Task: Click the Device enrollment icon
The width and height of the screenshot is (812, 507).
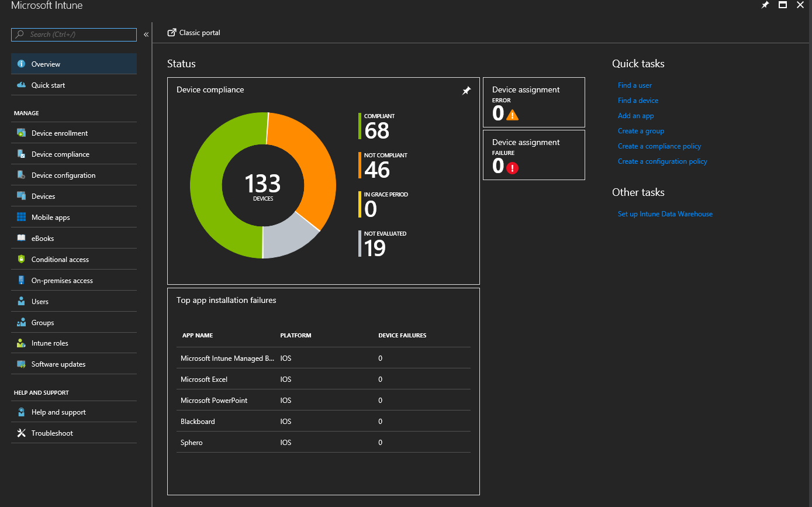Action: 21,133
